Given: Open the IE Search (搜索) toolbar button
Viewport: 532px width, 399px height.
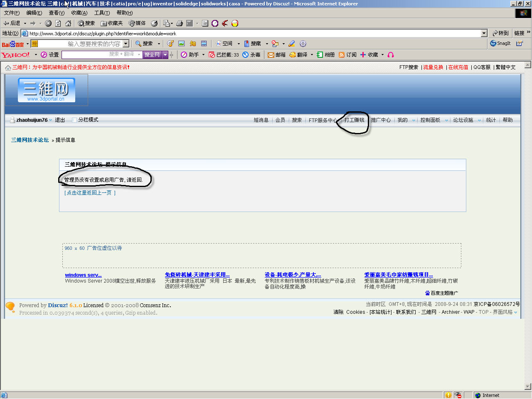Looking at the screenshot, I should [x=86, y=23].
